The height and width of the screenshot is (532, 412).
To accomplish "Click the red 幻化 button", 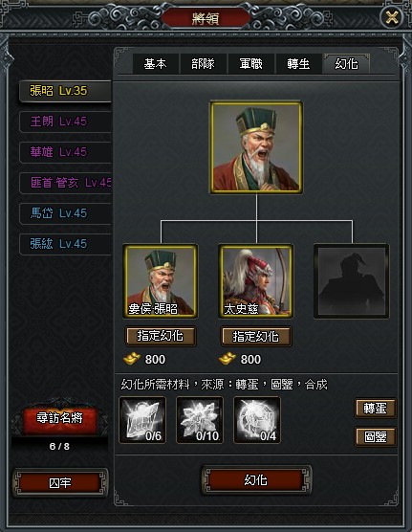I will 256,480.
